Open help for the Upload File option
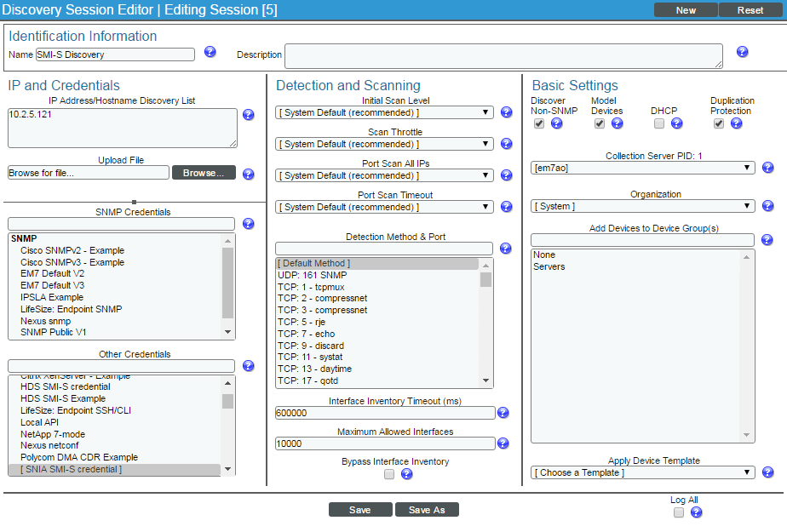This screenshot has height=532, width=787. tap(248, 174)
